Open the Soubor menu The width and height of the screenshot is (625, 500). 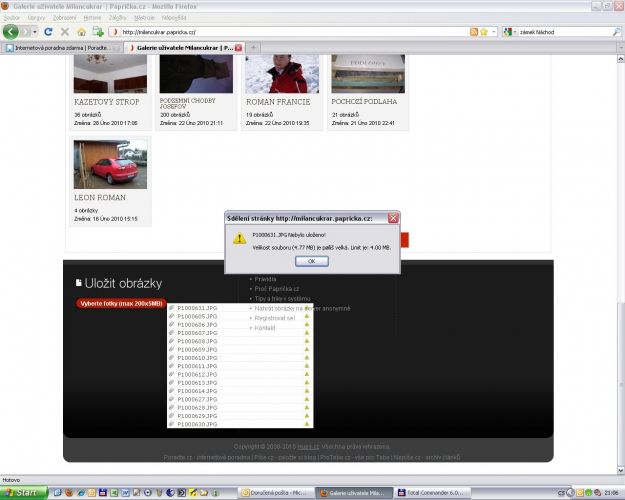12,18
